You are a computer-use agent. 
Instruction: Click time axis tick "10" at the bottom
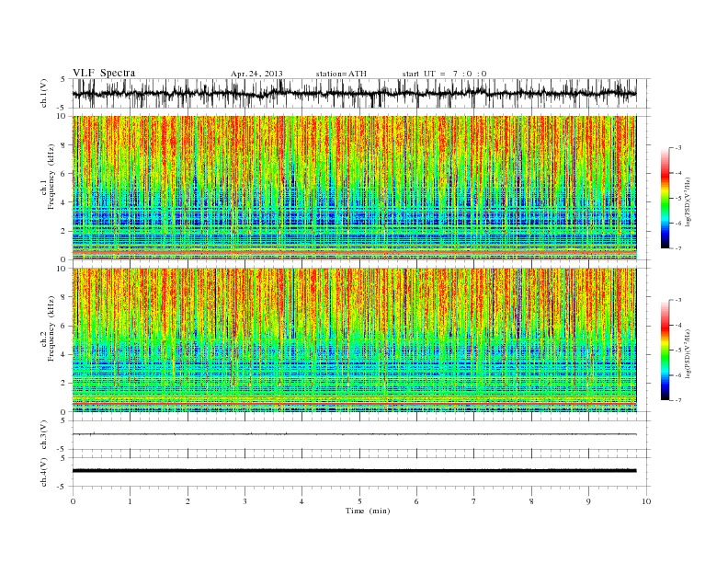pyautogui.click(x=646, y=501)
